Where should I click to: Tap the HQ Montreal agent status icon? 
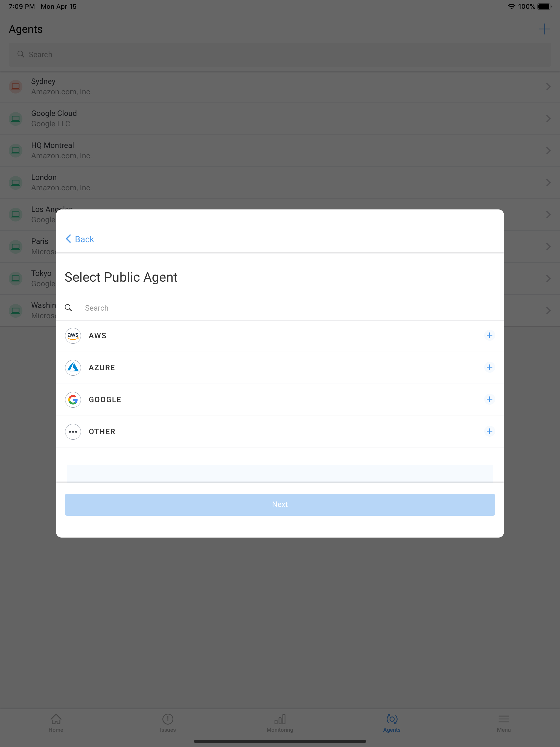point(16,151)
